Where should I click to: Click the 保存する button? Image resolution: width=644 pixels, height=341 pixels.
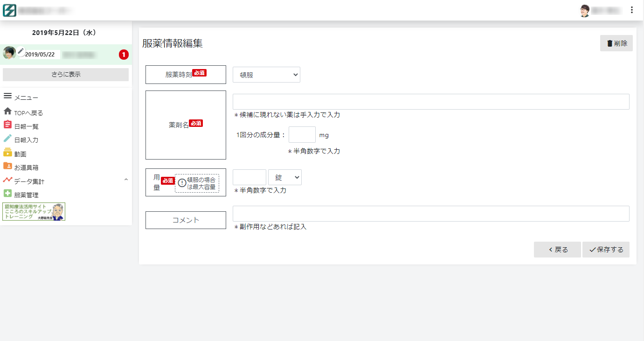606,250
